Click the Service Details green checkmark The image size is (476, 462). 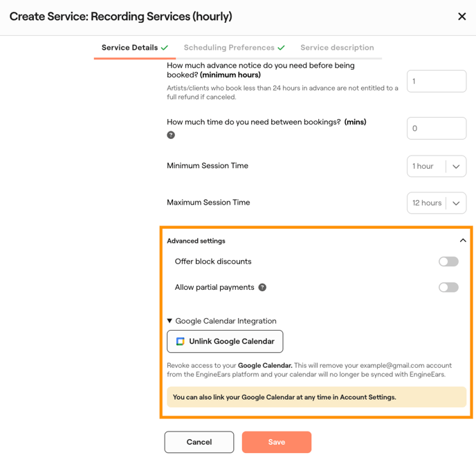pos(165,48)
